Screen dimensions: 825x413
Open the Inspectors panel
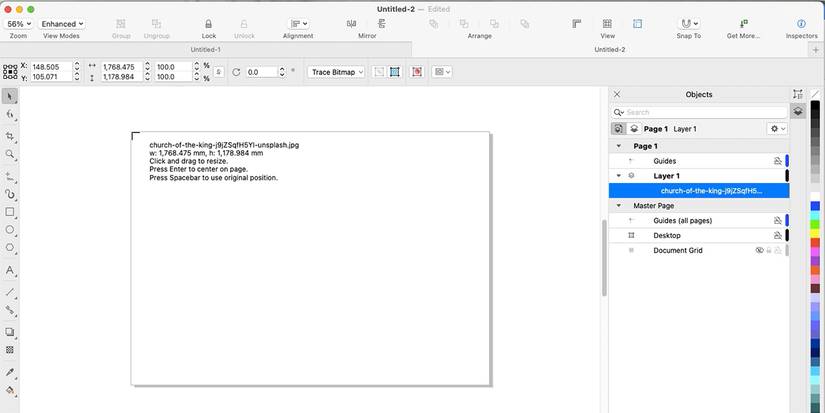point(801,24)
